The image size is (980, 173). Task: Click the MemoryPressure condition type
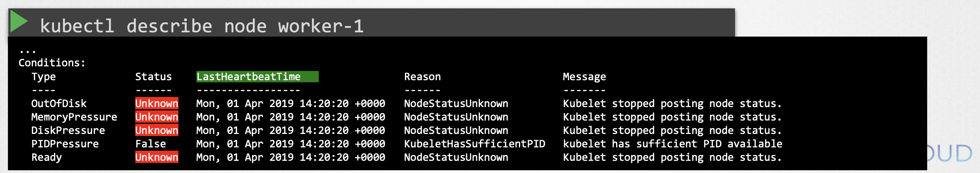pyautogui.click(x=74, y=117)
